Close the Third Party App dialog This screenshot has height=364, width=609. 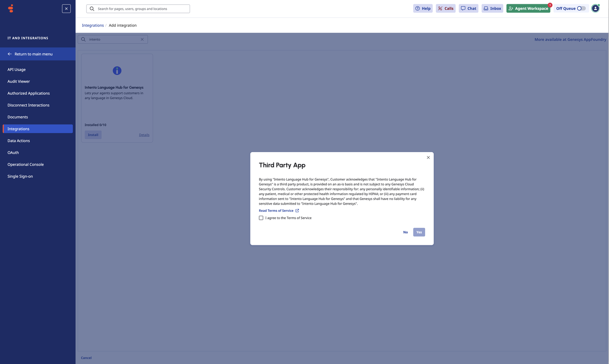428,157
